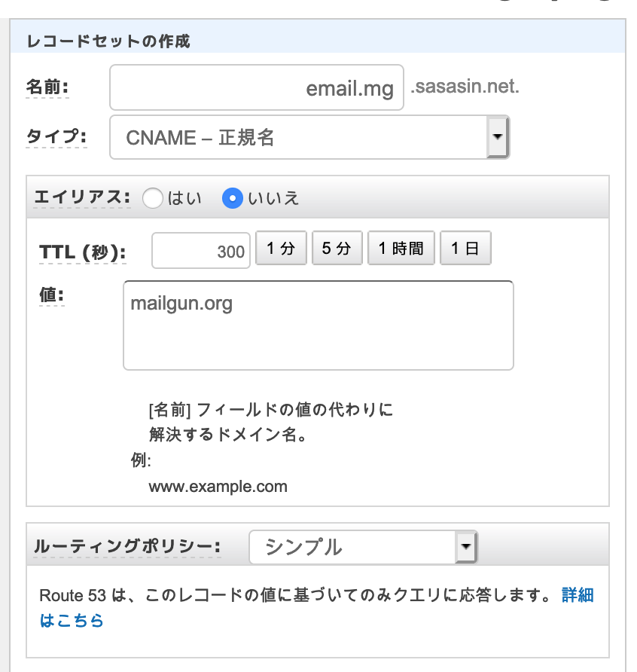Click the dropdown arrow next to CNAME – 正規名
Image resolution: width=637 pixels, height=672 pixels.
point(497,137)
